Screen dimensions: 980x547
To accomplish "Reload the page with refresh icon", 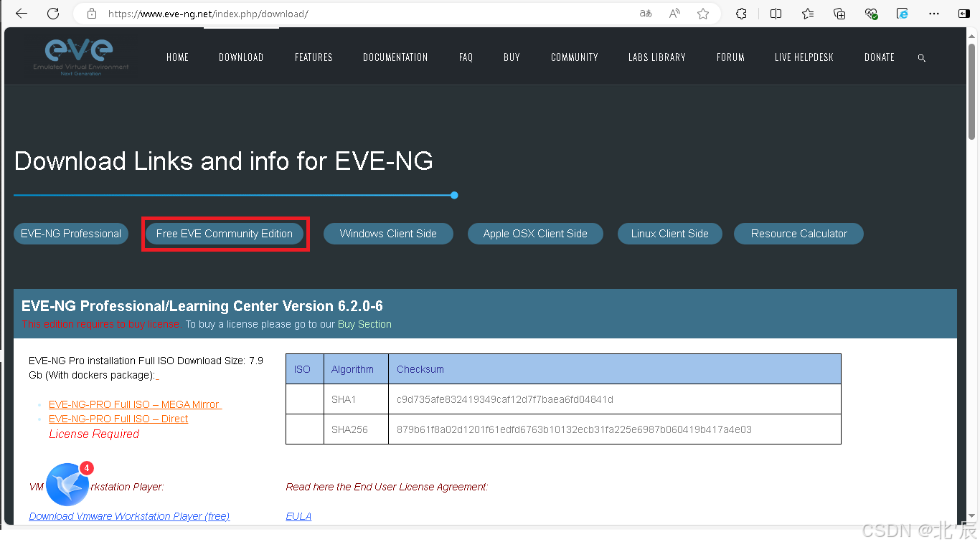I will [53, 14].
